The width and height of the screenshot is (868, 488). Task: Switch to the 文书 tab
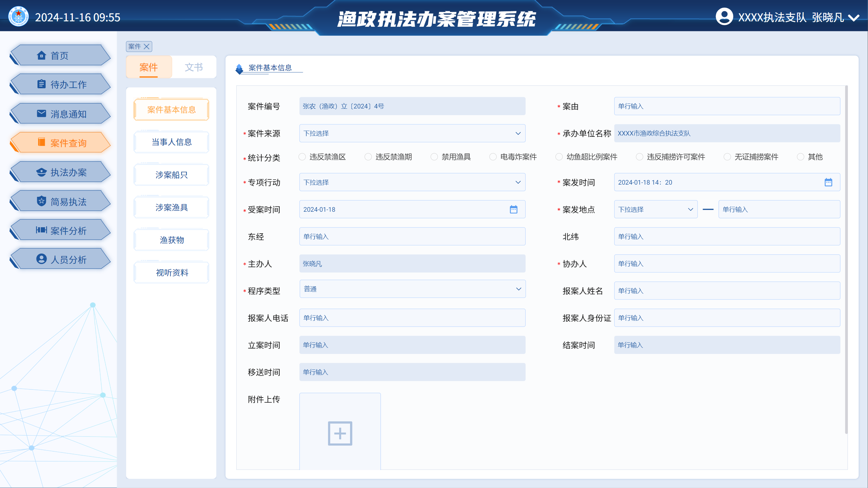tap(194, 67)
